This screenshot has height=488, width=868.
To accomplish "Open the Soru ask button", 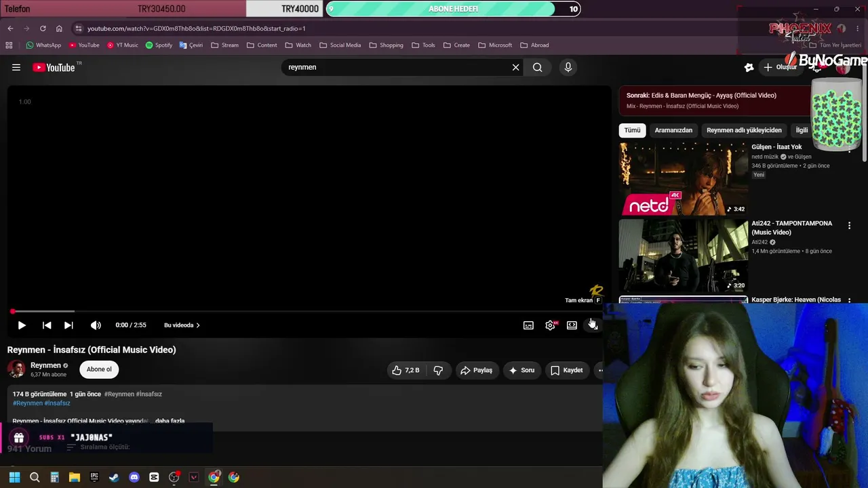I will tap(522, 370).
